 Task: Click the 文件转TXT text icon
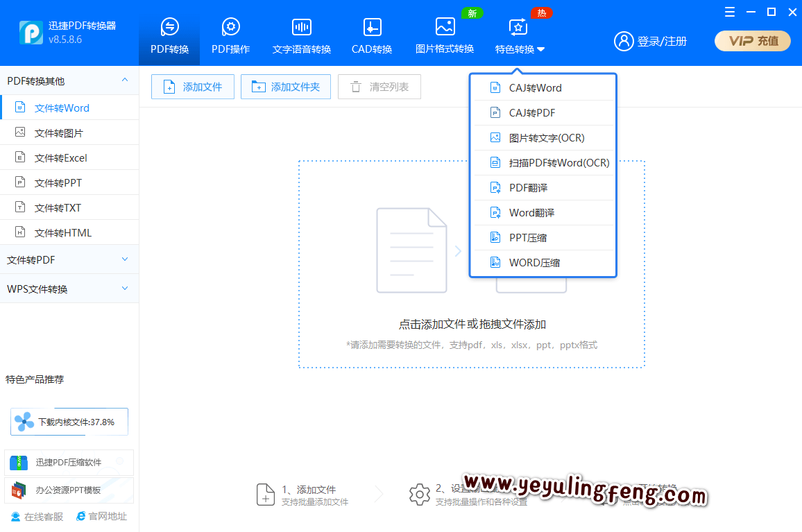pyautogui.click(x=20, y=207)
